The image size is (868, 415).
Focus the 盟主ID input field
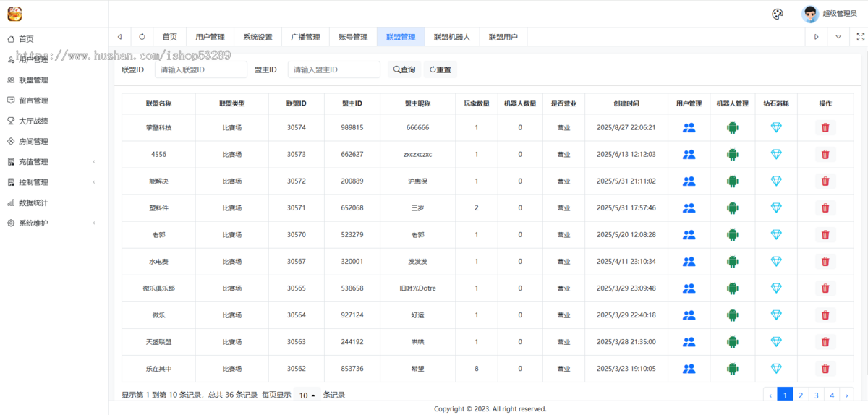(x=334, y=69)
